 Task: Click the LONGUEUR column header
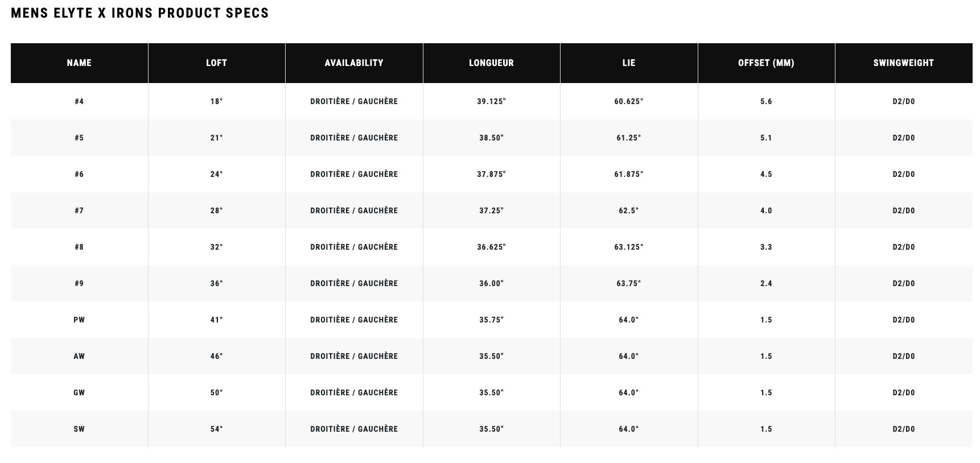(x=491, y=63)
